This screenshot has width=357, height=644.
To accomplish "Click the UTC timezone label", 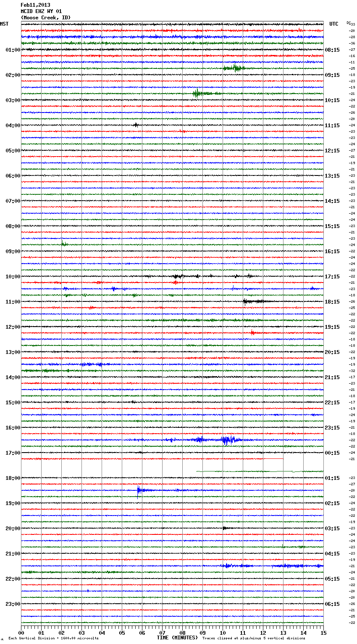I will (333, 24).
